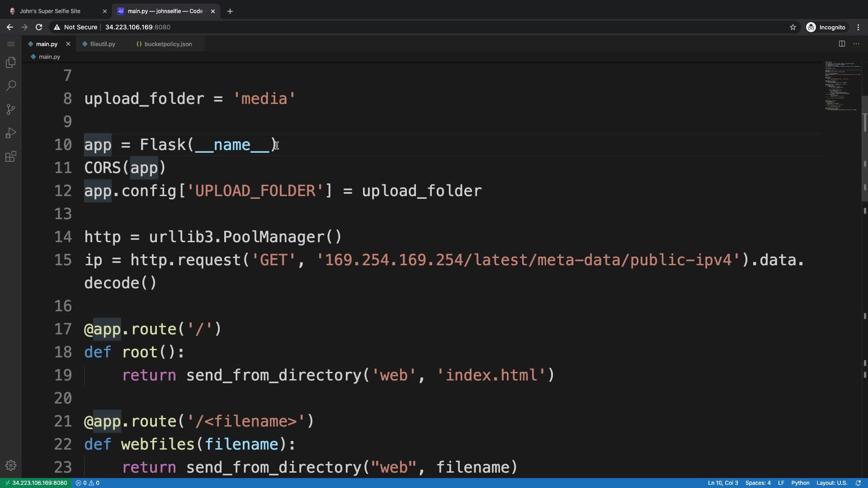868x488 pixels.
Task: Open the Search view in sidebar
Action: coord(11,86)
